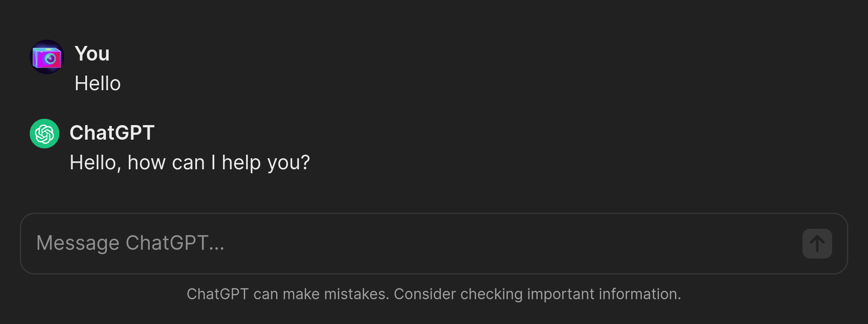This screenshot has width=868, height=324.
Task: Select the user's "Hello" message text
Action: [98, 83]
